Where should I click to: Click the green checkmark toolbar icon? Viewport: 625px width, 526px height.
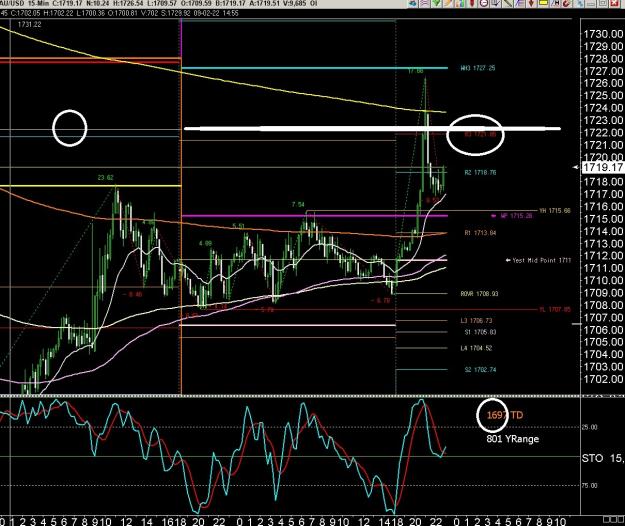click(436, 3)
